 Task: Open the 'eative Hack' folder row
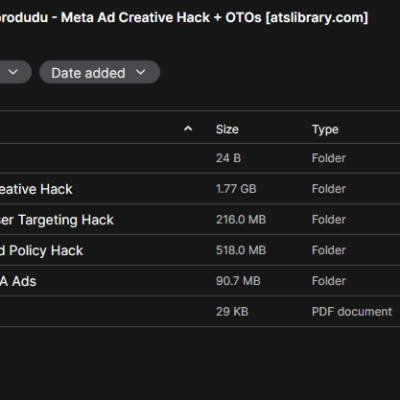(x=200, y=189)
